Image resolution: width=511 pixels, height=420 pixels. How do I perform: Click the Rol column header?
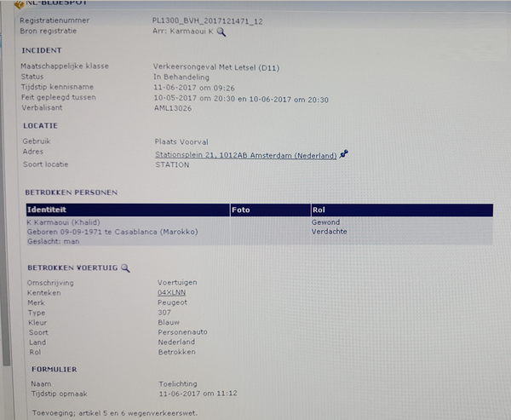pos(319,209)
